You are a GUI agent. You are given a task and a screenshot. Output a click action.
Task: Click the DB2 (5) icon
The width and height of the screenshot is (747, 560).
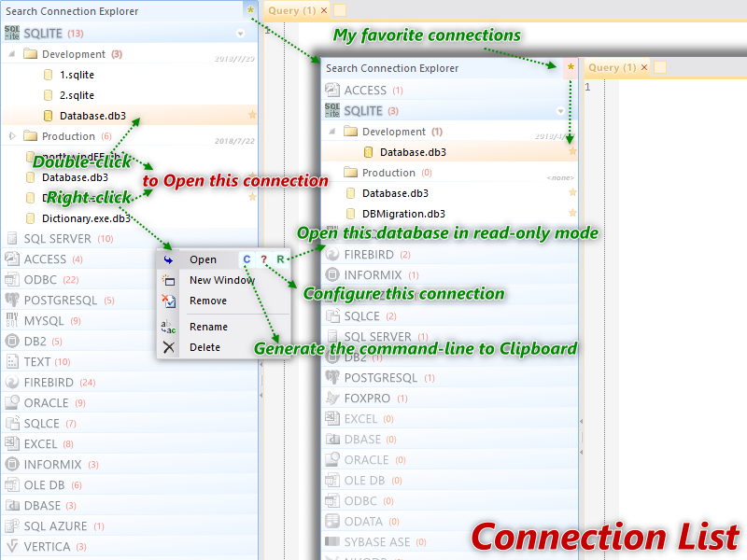[12, 341]
